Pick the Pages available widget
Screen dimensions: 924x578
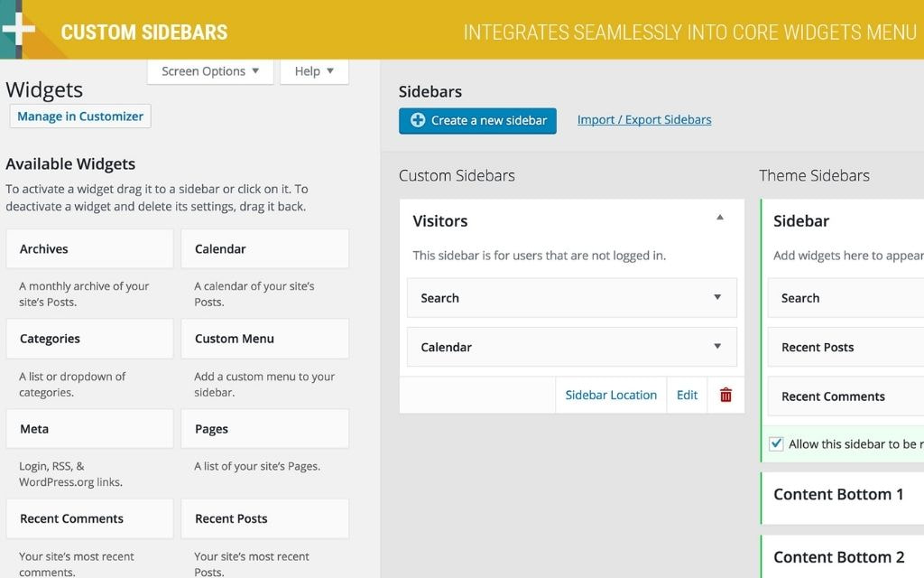click(x=264, y=429)
